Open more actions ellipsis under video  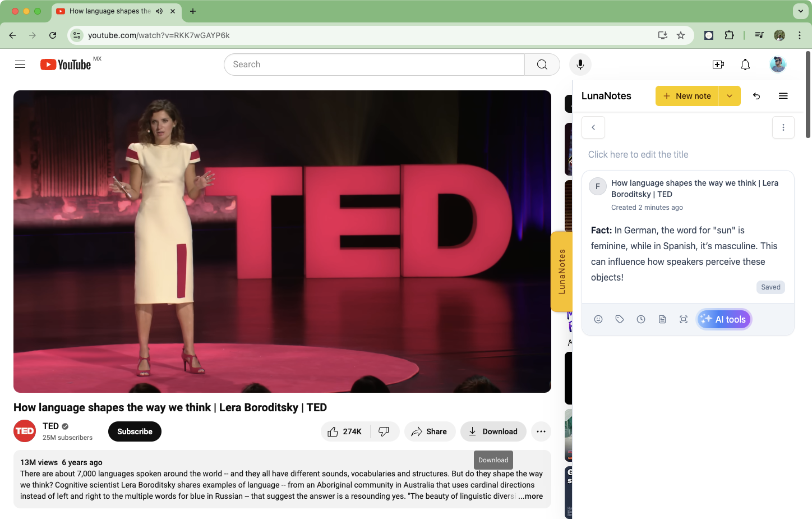(541, 431)
